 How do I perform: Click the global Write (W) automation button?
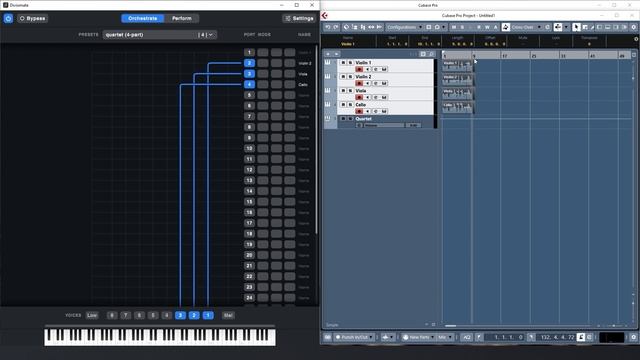point(487,27)
